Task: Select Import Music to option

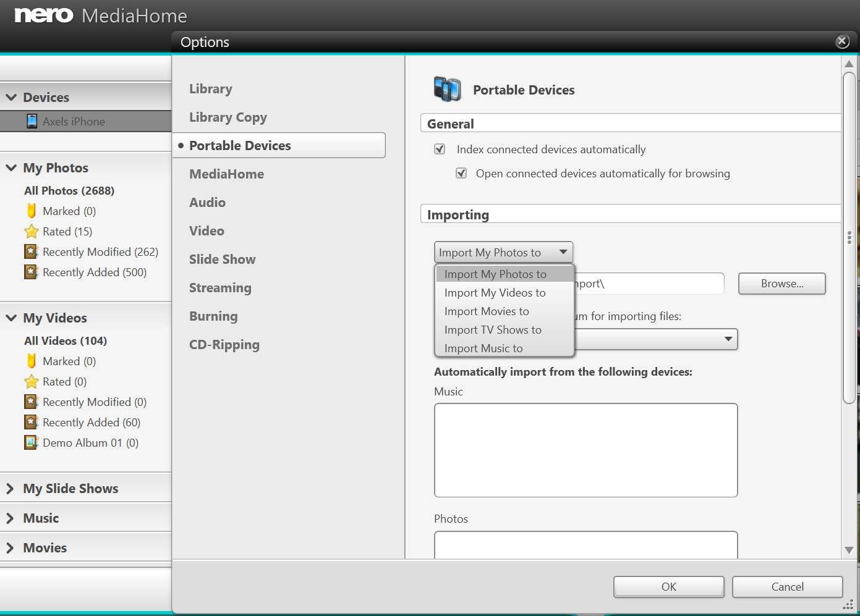Action: pyautogui.click(x=505, y=348)
